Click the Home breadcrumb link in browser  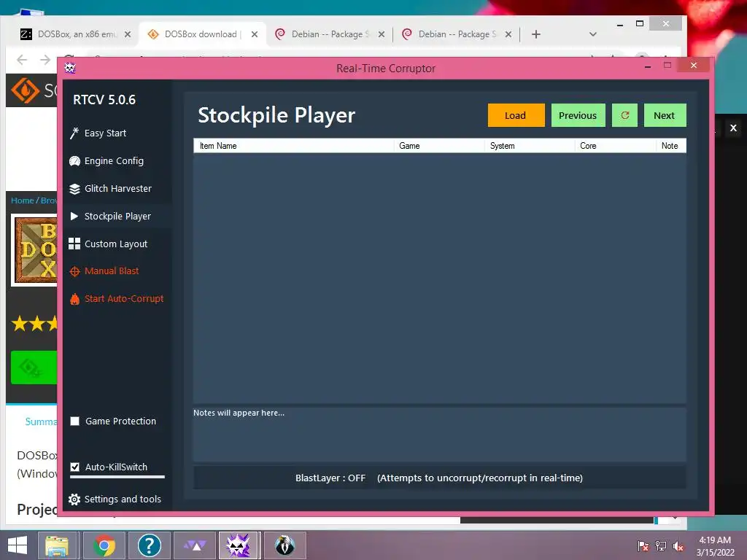coord(23,201)
